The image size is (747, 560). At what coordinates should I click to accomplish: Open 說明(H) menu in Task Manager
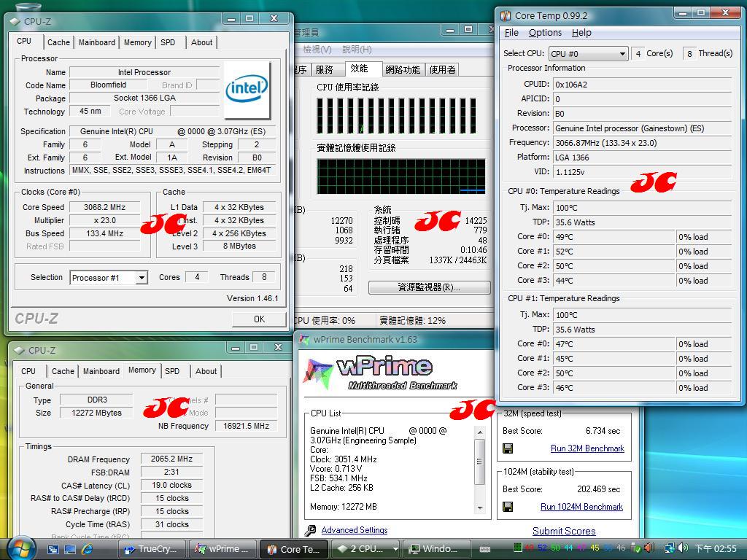(x=357, y=50)
